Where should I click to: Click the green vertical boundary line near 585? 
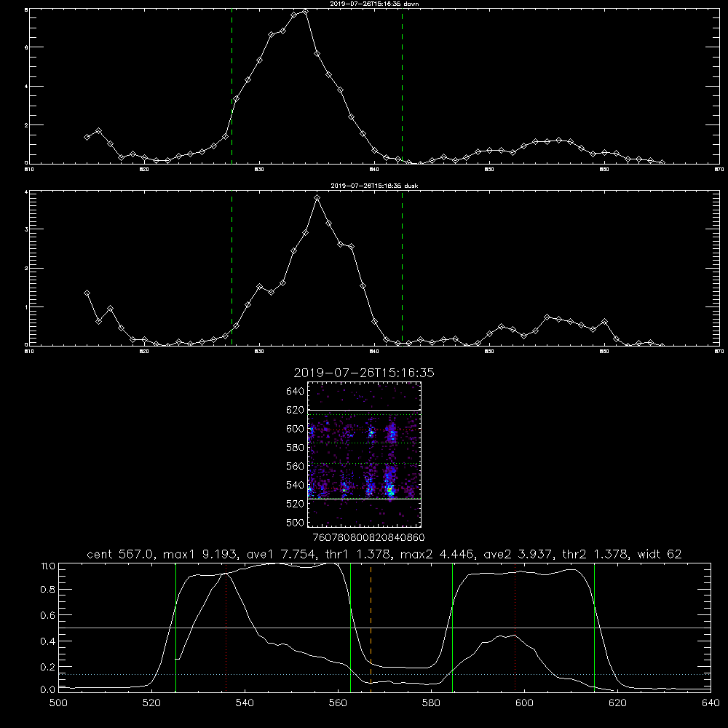point(452,628)
